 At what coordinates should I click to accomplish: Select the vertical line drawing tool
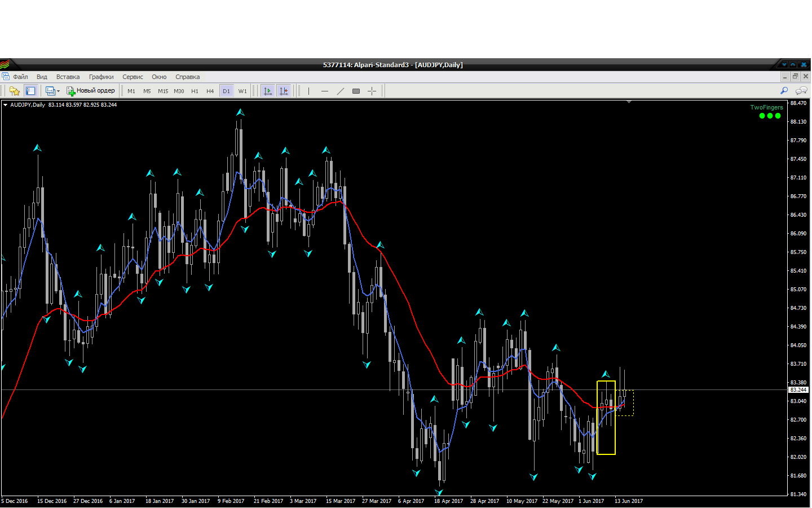[x=309, y=91]
